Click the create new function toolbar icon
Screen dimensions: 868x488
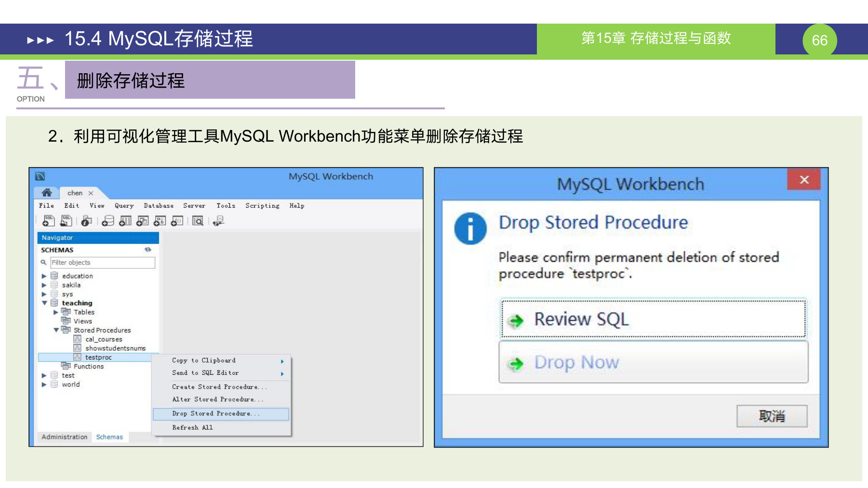(177, 221)
